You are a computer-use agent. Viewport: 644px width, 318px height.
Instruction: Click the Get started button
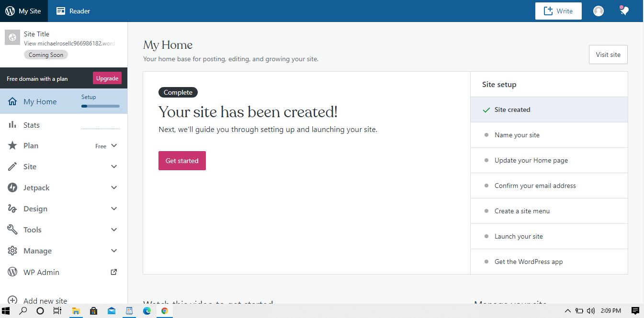(182, 161)
